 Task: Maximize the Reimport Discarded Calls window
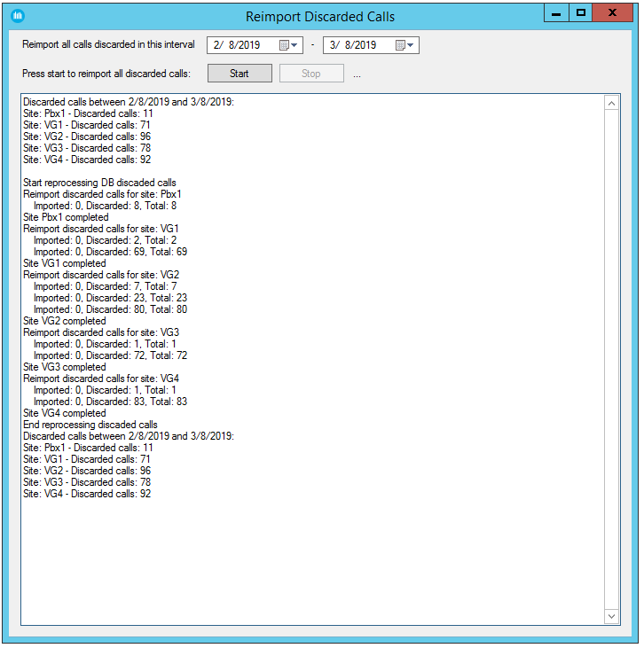581,13
